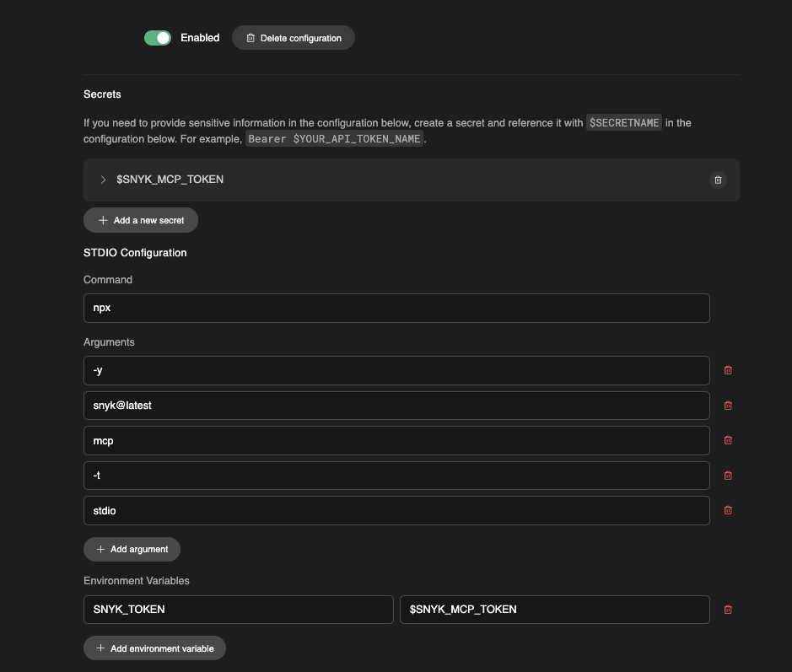Edit the mcp argument field
The height and width of the screenshot is (672, 792).
pyautogui.click(x=396, y=441)
